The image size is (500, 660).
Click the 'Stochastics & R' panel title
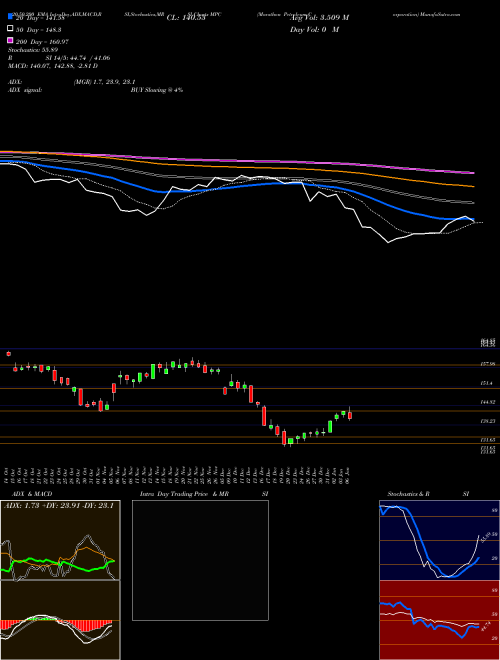point(408,494)
